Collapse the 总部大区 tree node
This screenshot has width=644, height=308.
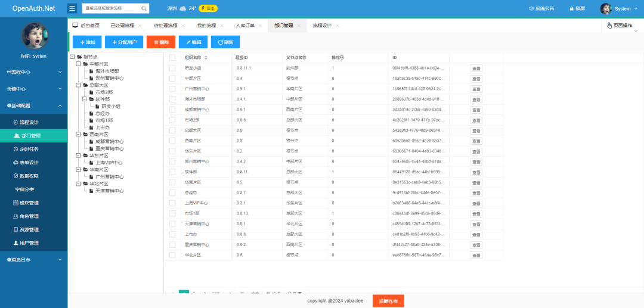(79, 85)
